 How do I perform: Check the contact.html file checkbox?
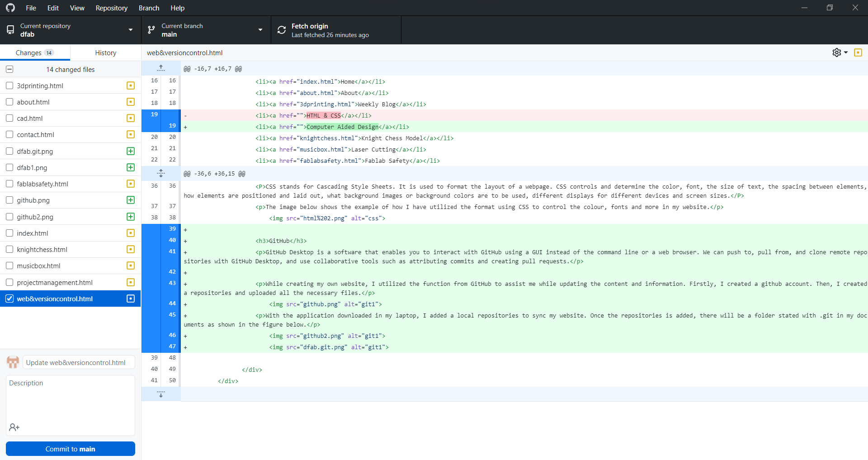click(9, 134)
